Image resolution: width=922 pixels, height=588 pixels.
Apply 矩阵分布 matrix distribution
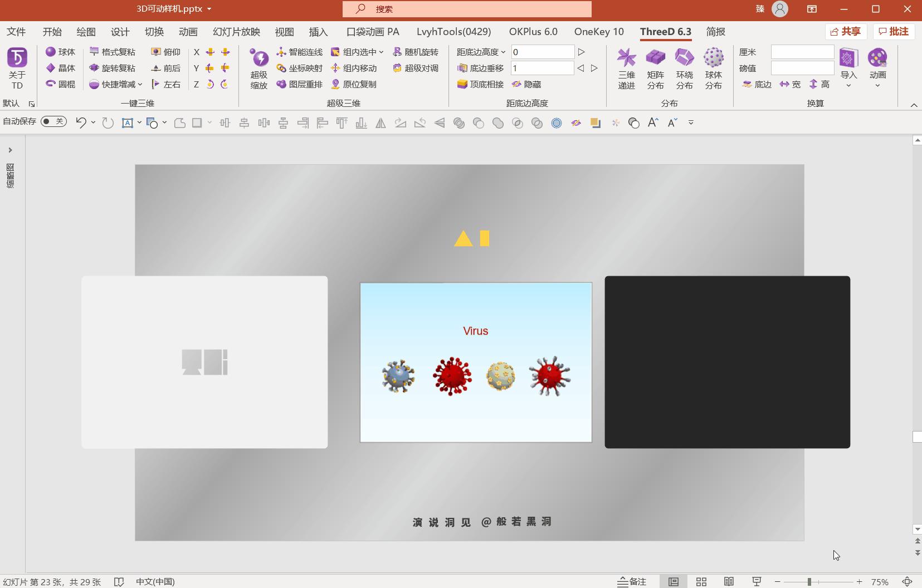[x=656, y=68]
